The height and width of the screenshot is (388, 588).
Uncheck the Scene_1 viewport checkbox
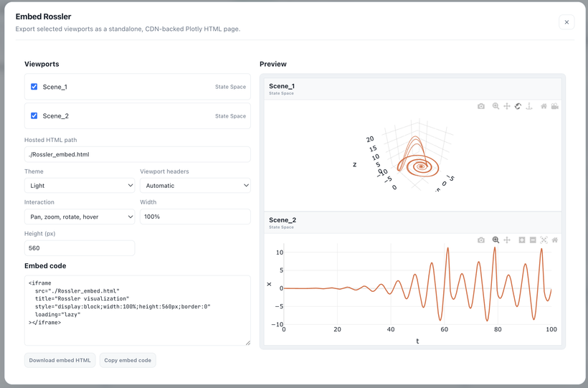34,87
